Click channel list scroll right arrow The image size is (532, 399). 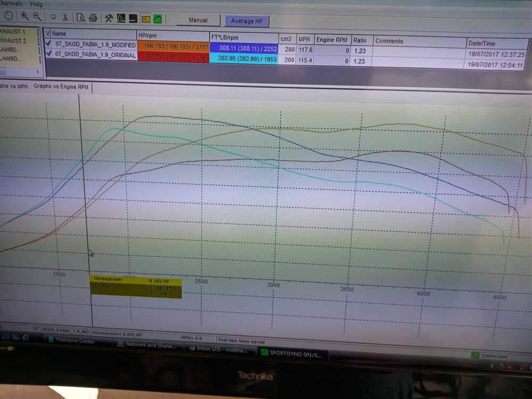point(38,72)
